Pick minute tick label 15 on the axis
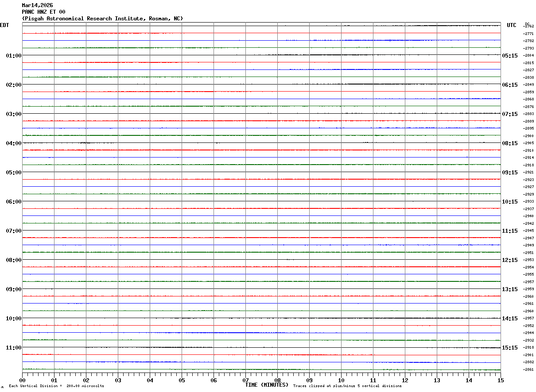Viewport: 536px width, 392px height. [501, 380]
